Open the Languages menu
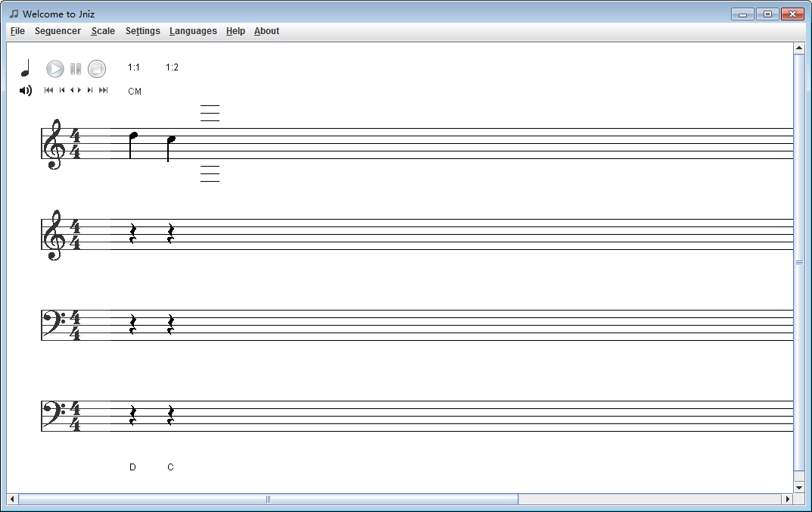Screen dimensions: 812x512 click(x=193, y=31)
